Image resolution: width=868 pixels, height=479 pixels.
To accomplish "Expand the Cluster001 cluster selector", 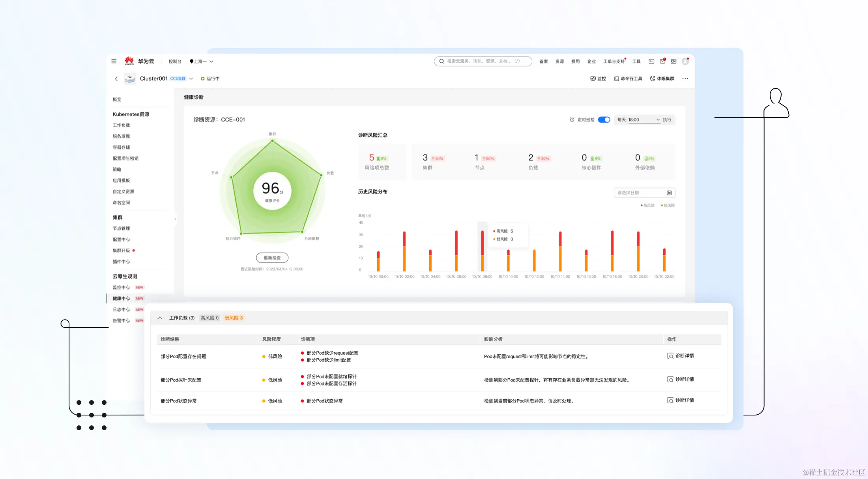I will pyautogui.click(x=191, y=79).
